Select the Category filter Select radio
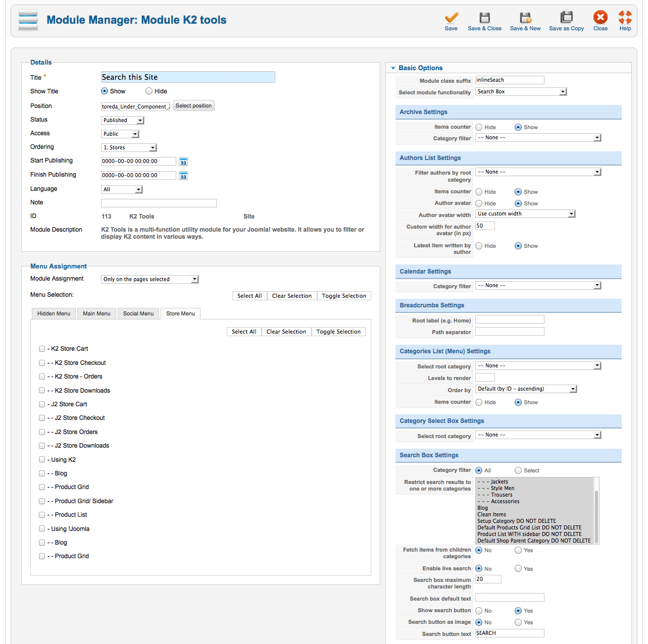The width and height of the screenshot is (648, 644). tap(518, 470)
